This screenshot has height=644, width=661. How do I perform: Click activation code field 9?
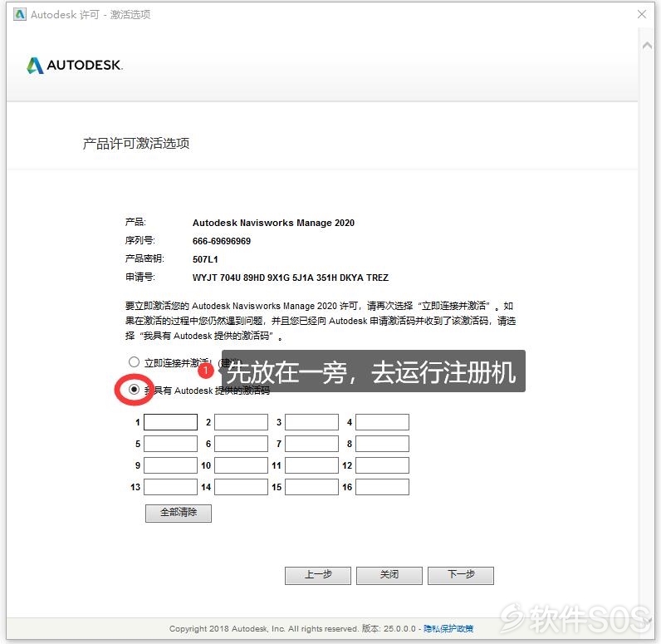(170, 465)
